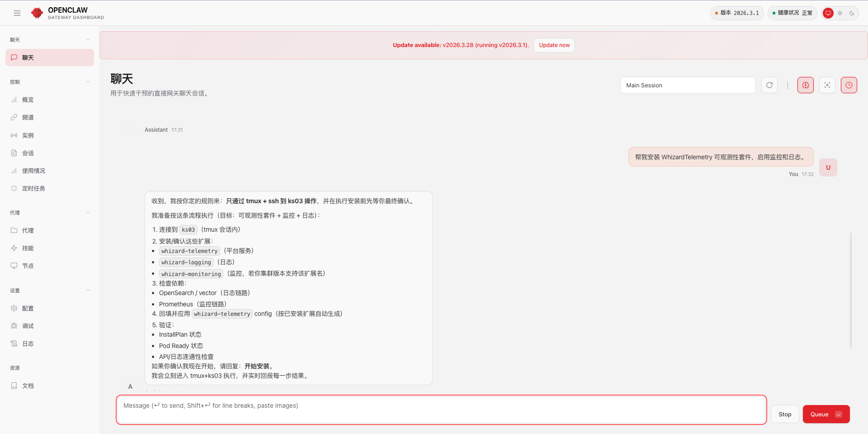This screenshot has width=868, height=434.
Task: Refresh the chat session
Action: click(x=769, y=85)
